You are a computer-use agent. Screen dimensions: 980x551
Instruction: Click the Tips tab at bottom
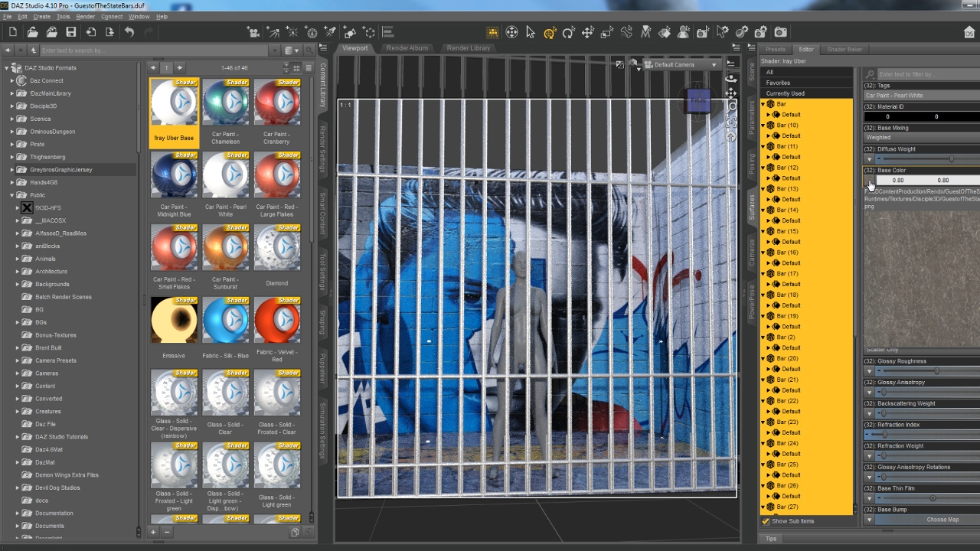(x=771, y=539)
